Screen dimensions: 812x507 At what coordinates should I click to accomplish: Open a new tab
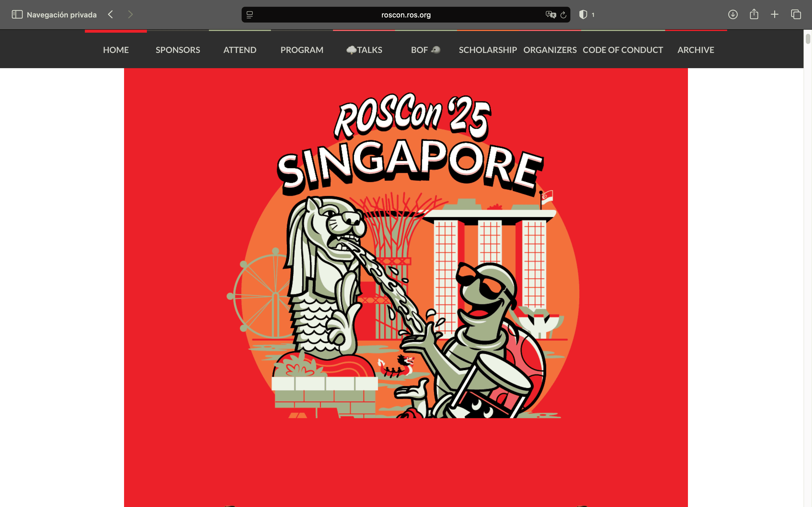click(775, 14)
